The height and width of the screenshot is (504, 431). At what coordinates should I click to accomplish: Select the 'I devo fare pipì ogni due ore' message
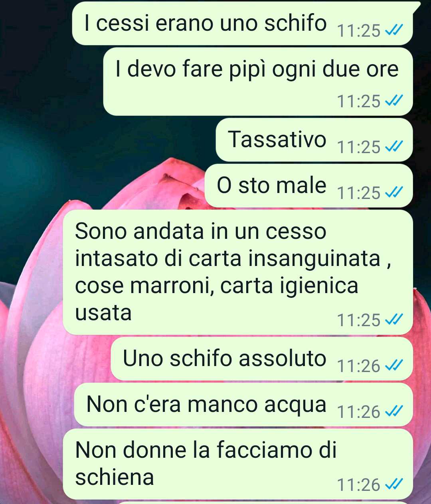coord(258,82)
